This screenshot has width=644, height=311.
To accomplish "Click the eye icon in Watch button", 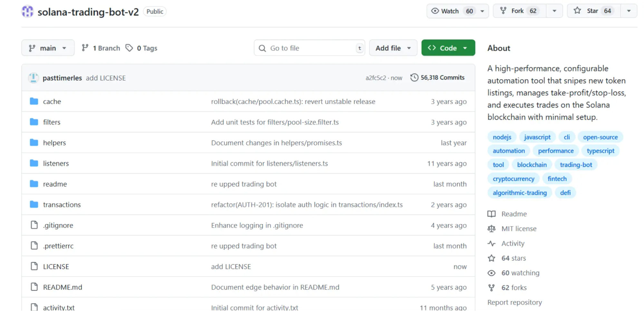I will point(435,11).
